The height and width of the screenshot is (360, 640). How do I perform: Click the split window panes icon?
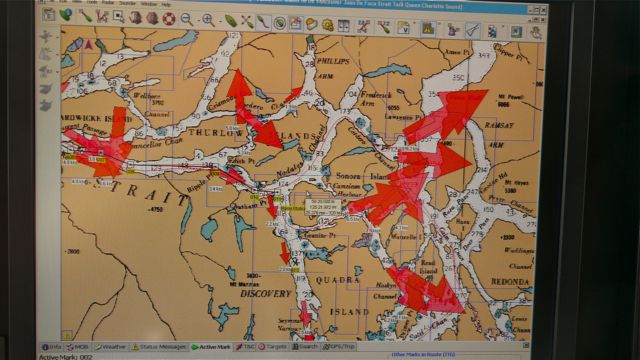[344, 25]
